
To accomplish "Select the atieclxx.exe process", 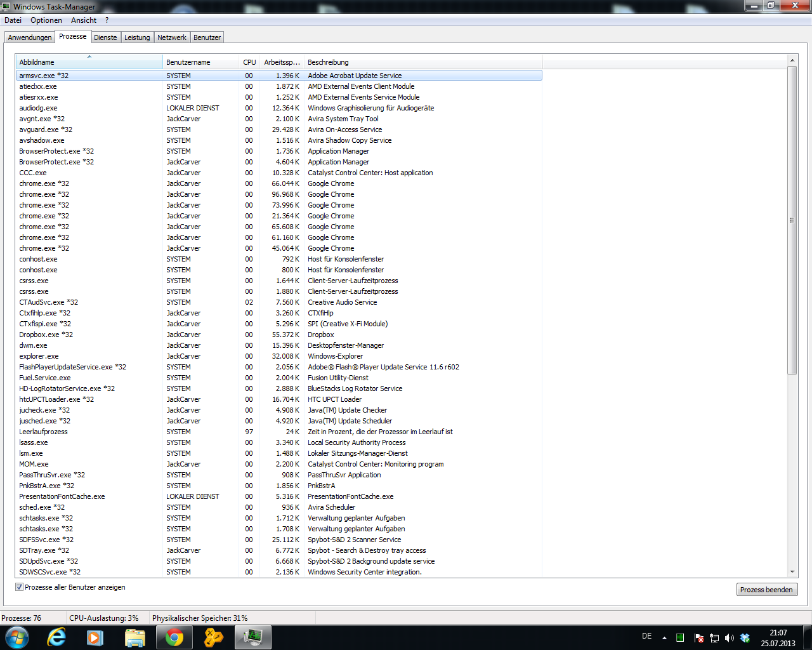I will (x=279, y=86).
